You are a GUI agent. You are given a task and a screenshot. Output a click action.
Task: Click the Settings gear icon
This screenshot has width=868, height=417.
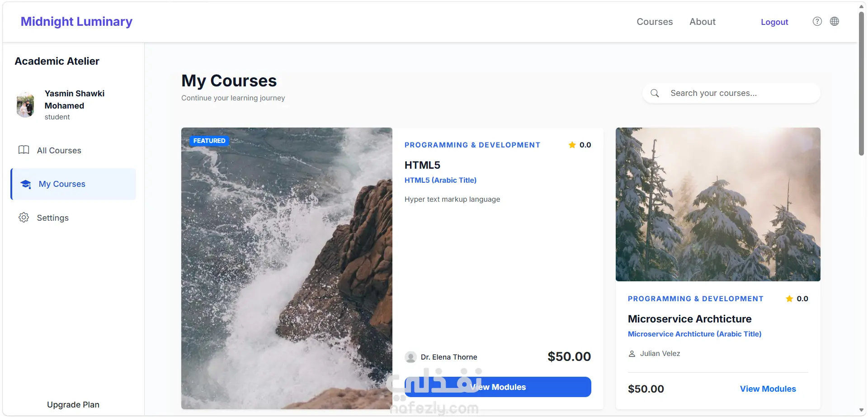pos(24,218)
